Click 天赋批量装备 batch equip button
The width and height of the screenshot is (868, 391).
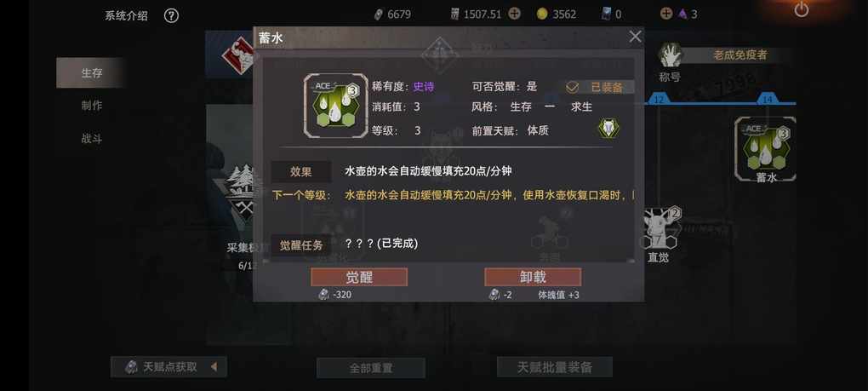(555, 367)
